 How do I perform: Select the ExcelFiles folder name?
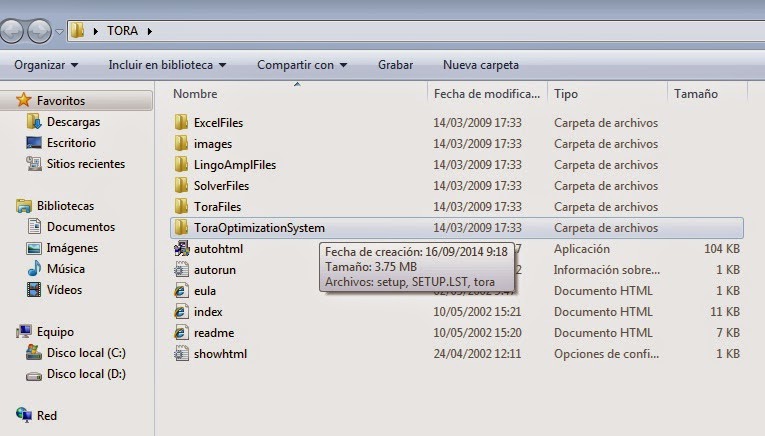click(x=218, y=122)
